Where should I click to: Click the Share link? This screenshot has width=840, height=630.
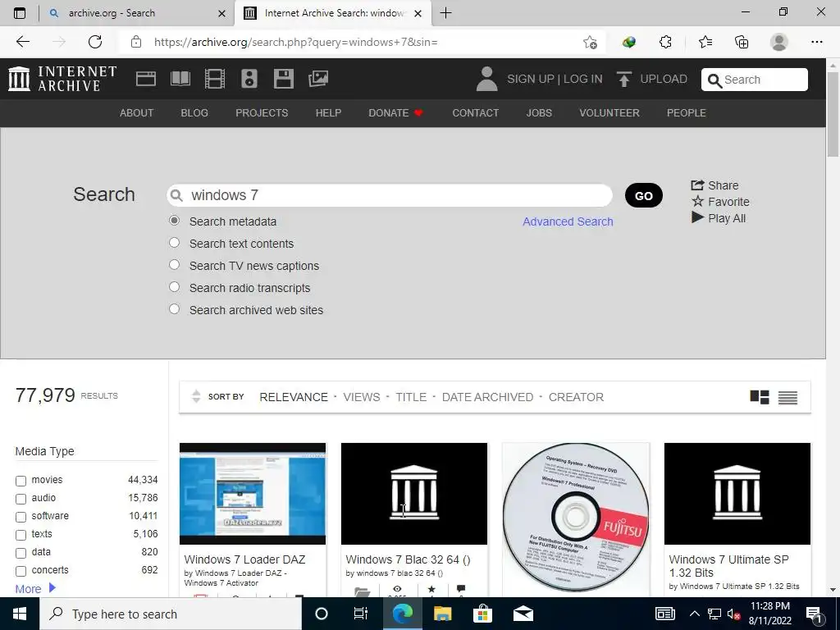click(714, 185)
